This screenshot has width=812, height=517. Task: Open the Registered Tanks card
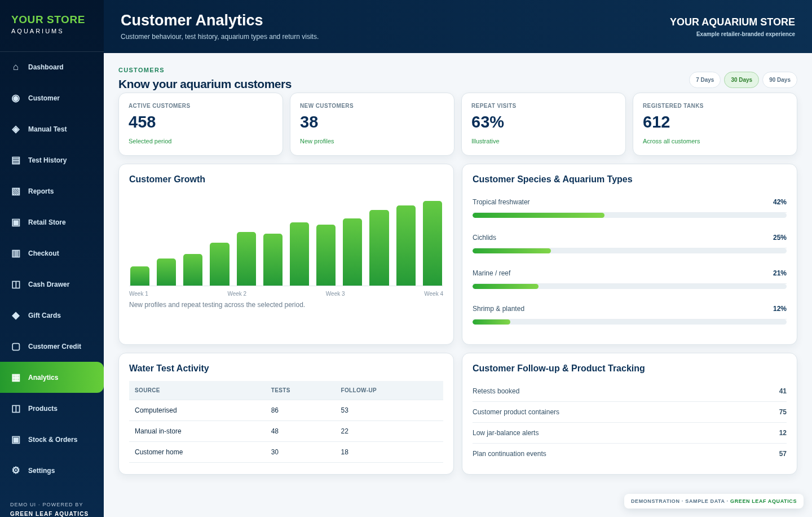click(715, 124)
